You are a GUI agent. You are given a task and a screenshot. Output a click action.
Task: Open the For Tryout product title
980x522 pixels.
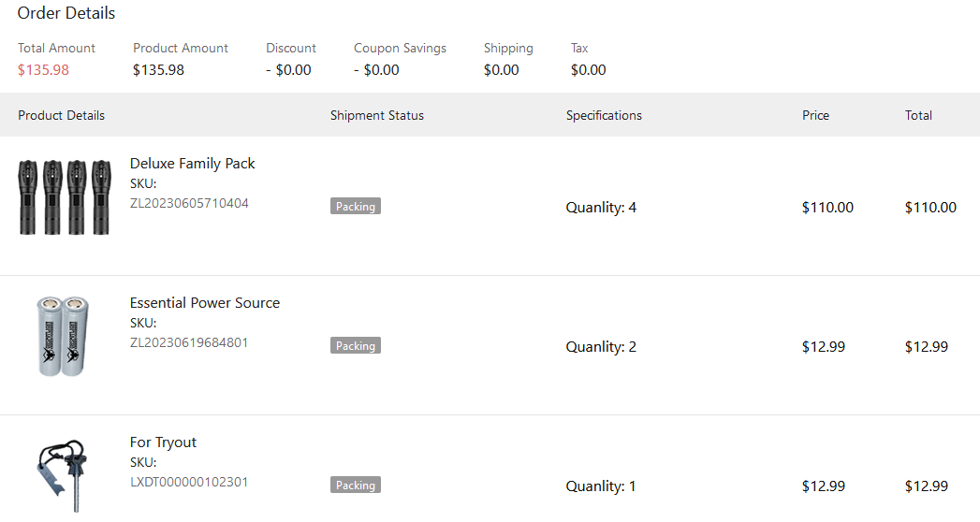163,442
